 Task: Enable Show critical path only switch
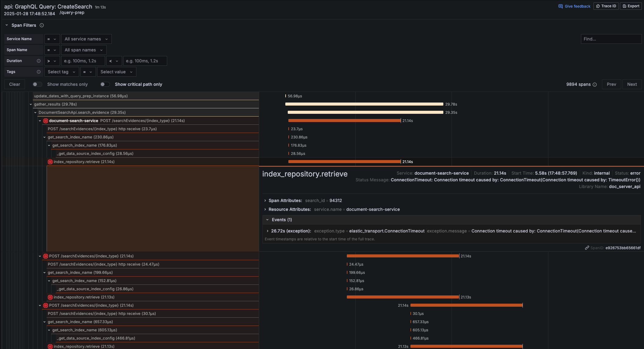pos(105,84)
